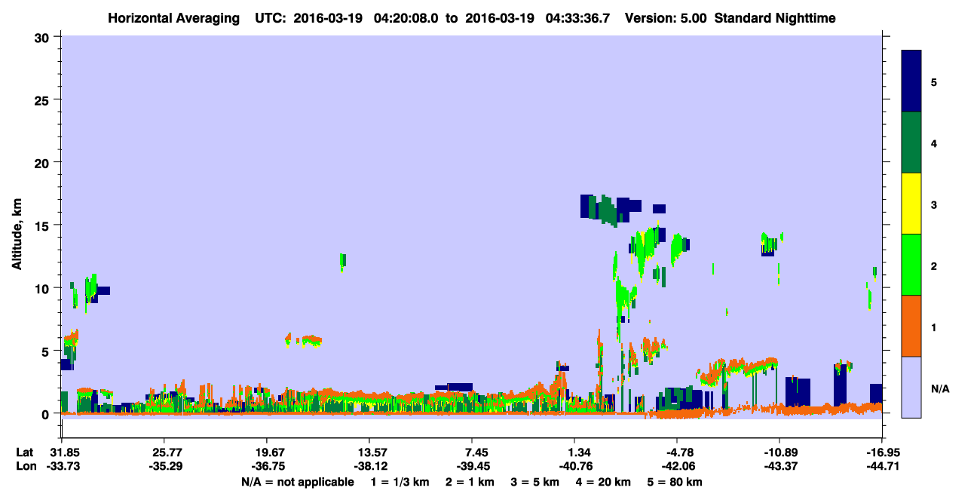Click longitude value '-38.12'
This screenshot has height=503, width=980.
click(x=369, y=466)
